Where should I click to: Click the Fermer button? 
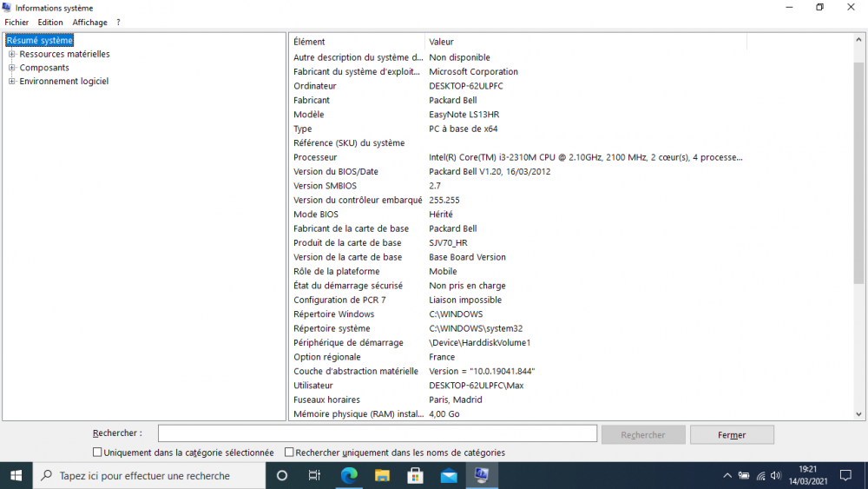tap(732, 435)
